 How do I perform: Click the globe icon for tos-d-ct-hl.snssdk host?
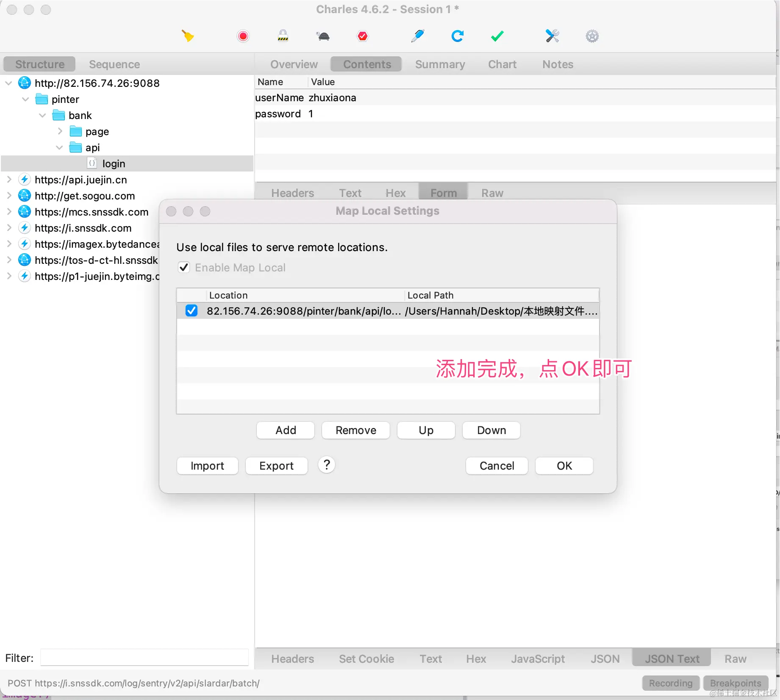(25, 260)
